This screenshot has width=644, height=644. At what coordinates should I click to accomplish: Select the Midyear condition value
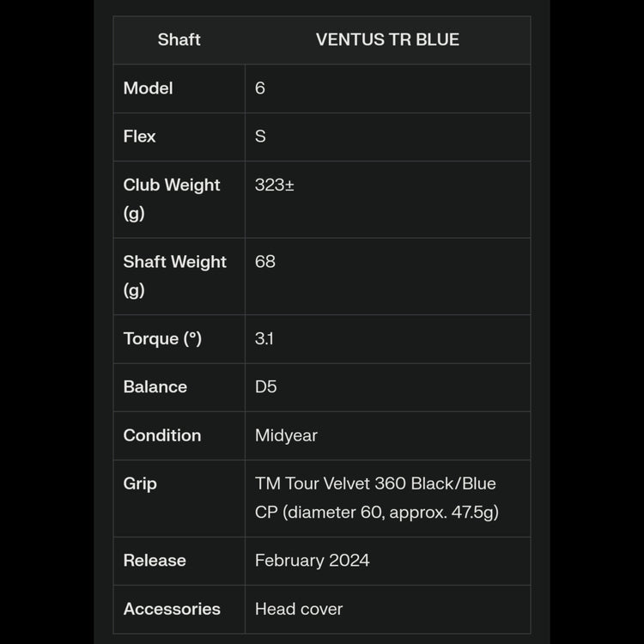tap(286, 435)
